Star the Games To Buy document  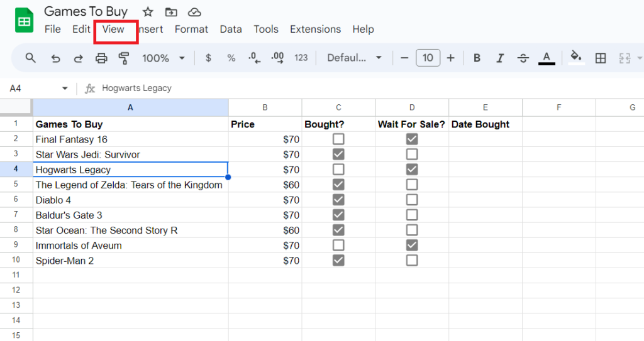(148, 12)
